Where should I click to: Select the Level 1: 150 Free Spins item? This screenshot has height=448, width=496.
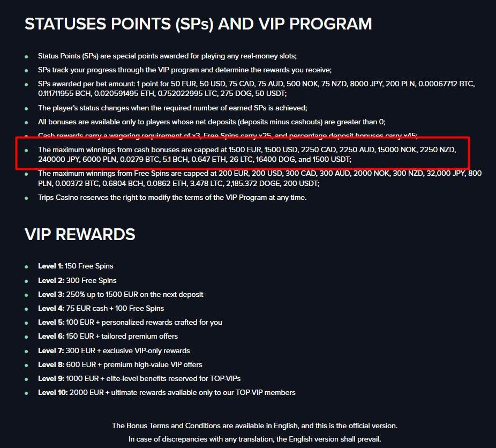pos(76,266)
